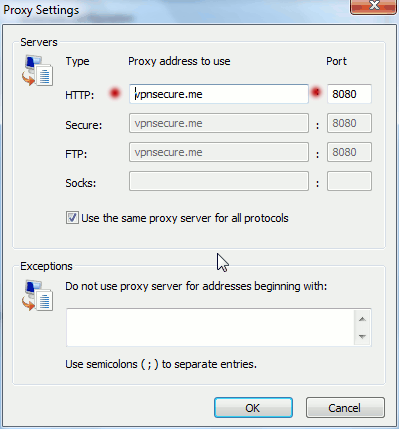
Task: Click the HTTP port field showing 8080
Action: coord(349,94)
